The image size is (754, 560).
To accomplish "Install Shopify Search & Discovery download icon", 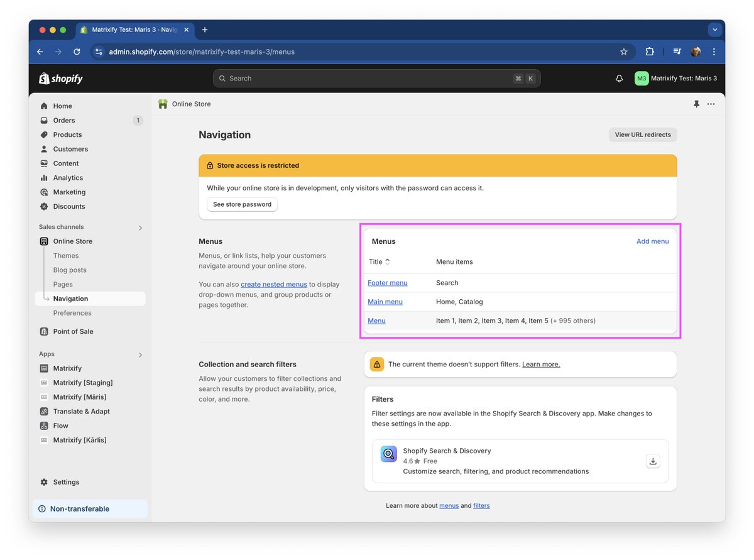I will 653,461.
